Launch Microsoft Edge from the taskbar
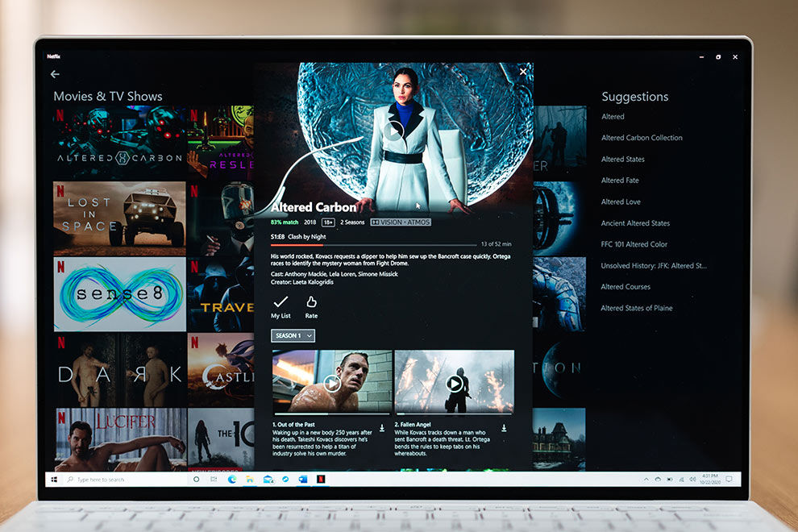This screenshot has height=532, width=798. point(232,480)
